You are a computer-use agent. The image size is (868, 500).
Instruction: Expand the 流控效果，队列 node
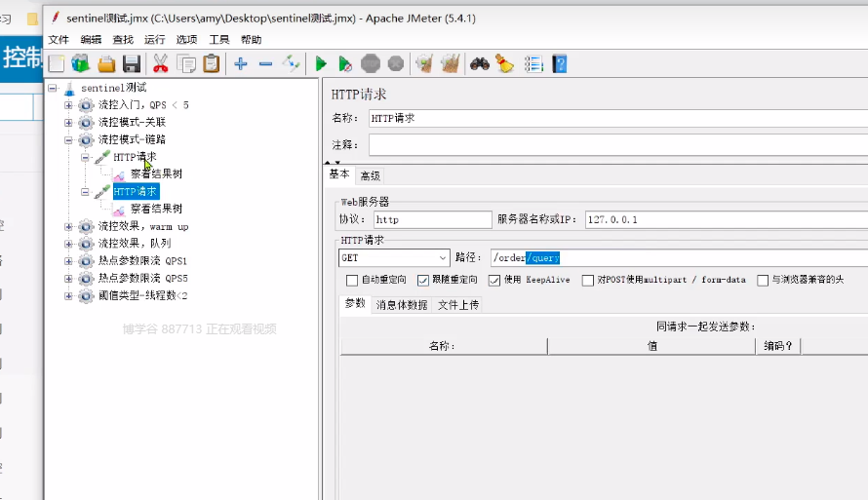coord(68,244)
